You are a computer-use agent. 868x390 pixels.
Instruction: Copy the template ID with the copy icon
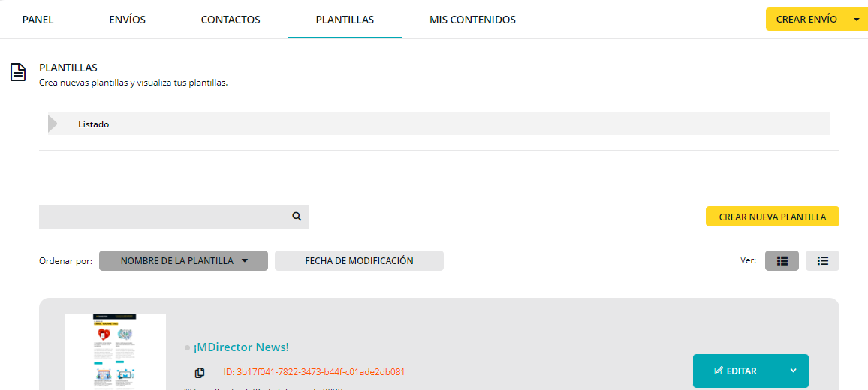point(200,372)
